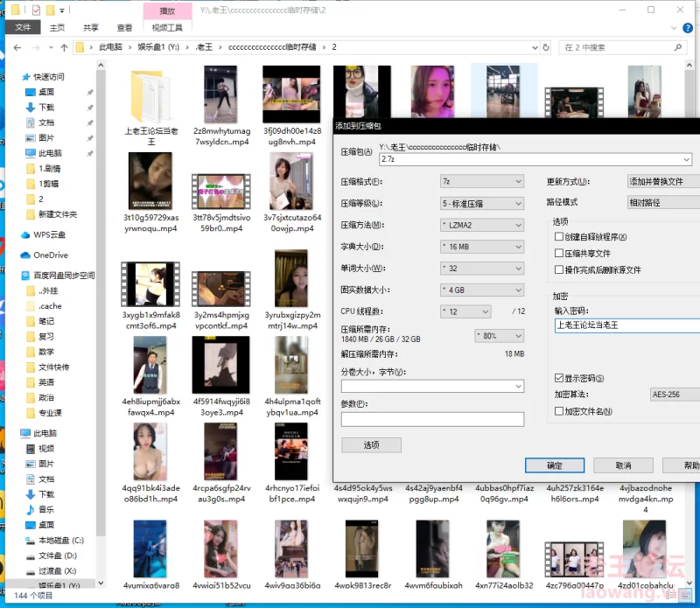Open OneDrive in the navigation pane
700x608 pixels.
(50, 255)
